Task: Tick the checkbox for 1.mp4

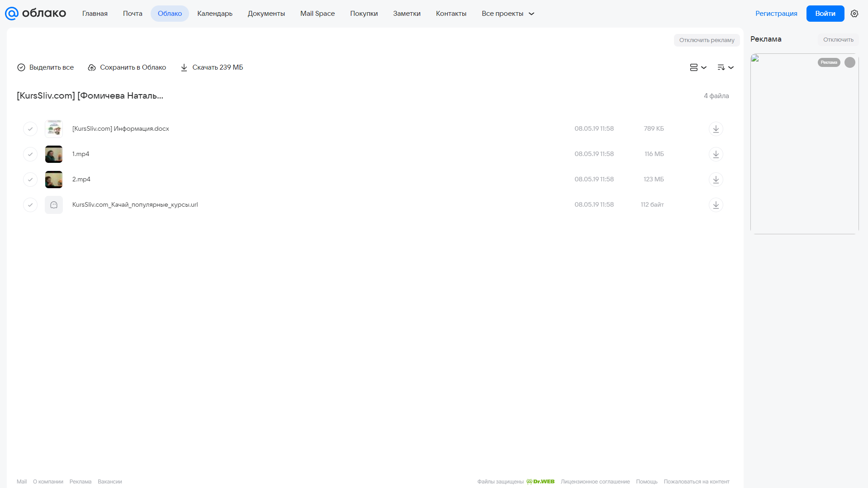Action: [x=30, y=154]
